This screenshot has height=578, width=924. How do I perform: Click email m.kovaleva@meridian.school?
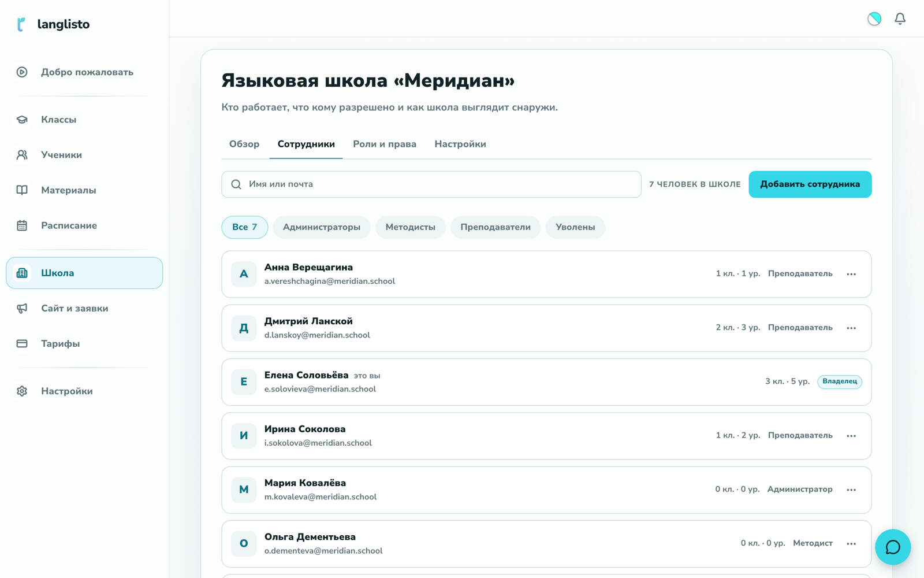click(x=321, y=497)
